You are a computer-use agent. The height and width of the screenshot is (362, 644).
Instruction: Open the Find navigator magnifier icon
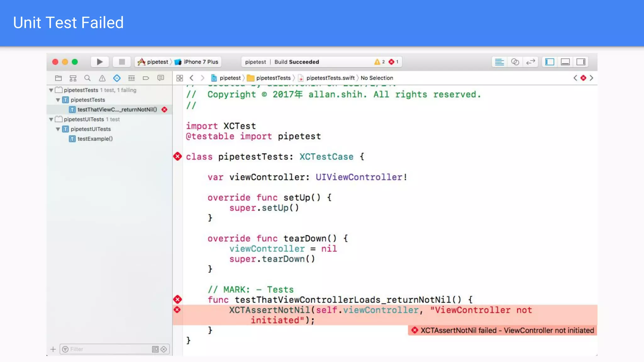pyautogui.click(x=87, y=78)
